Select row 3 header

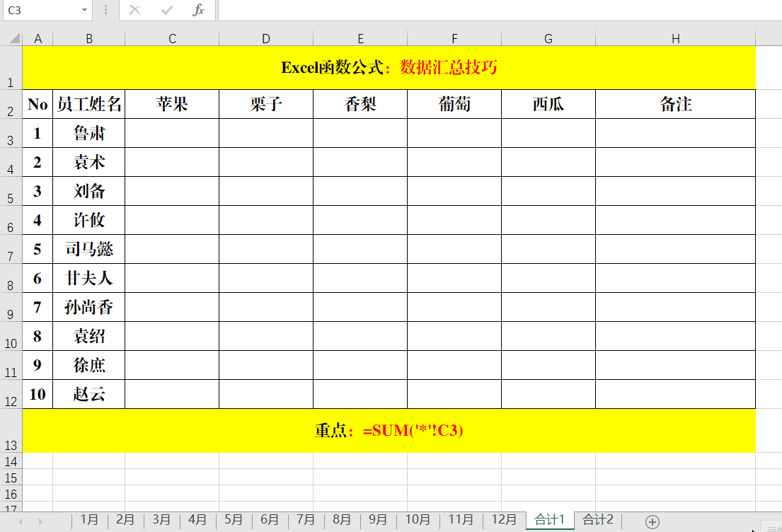(11, 133)
